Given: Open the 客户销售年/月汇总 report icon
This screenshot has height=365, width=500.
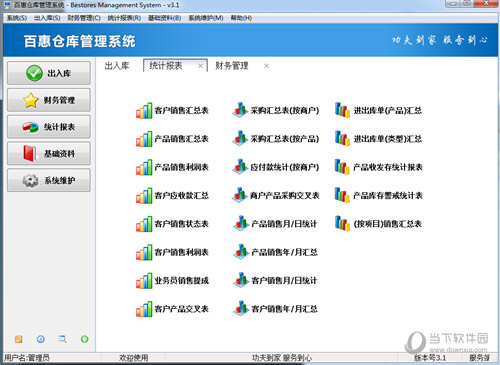Looking at the screenshot, I should point(240,308).
